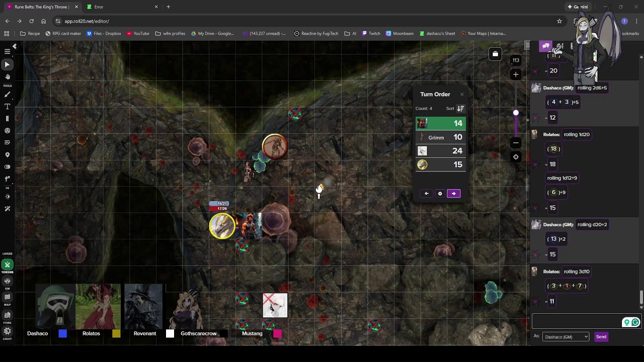Select Grimm in Turn Order
This screenshot has width=644, height=362.
pyautogui.click(x=441, y=137)
